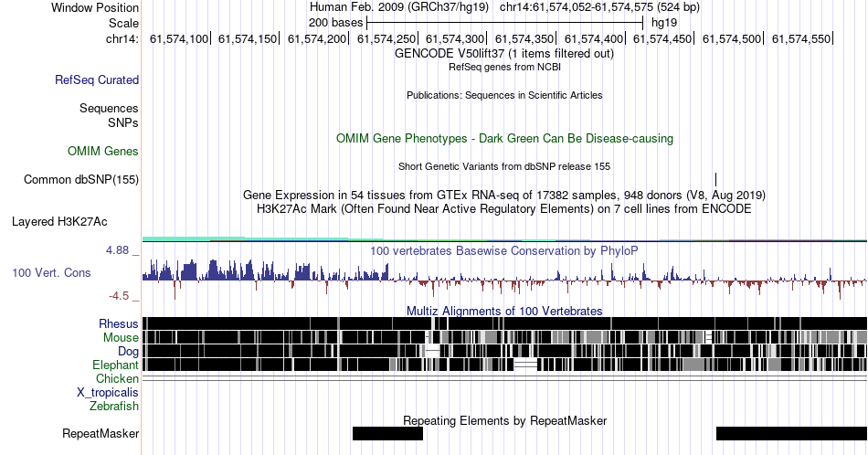868x455 pixels.
Task: Click the -4.5 lower conservation value
Action: [119, 296]
